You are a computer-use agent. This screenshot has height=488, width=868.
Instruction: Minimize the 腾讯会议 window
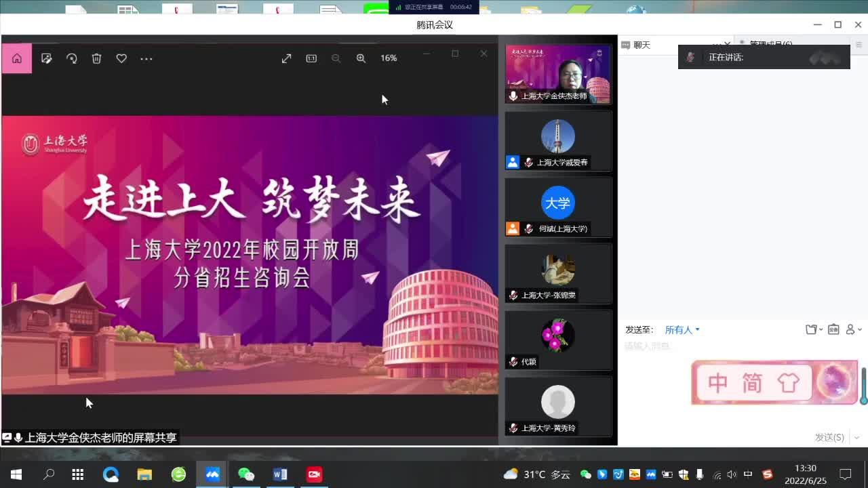coord(817,24)
